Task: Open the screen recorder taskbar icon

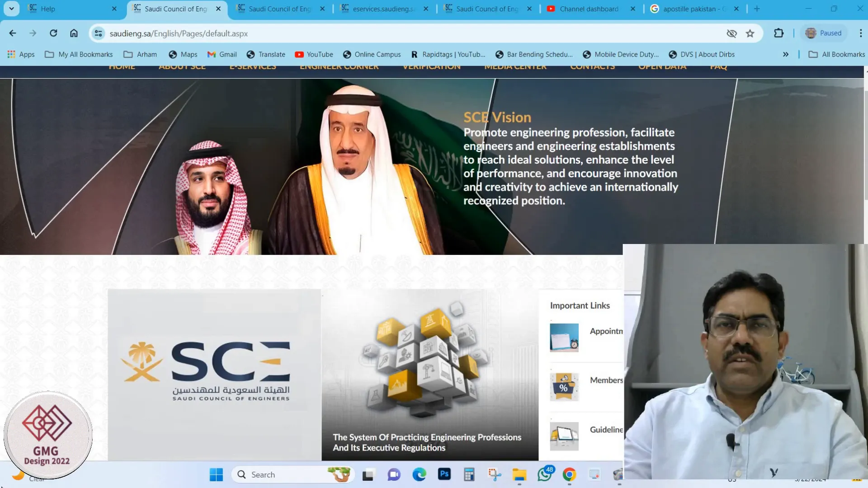Action: 594,474
